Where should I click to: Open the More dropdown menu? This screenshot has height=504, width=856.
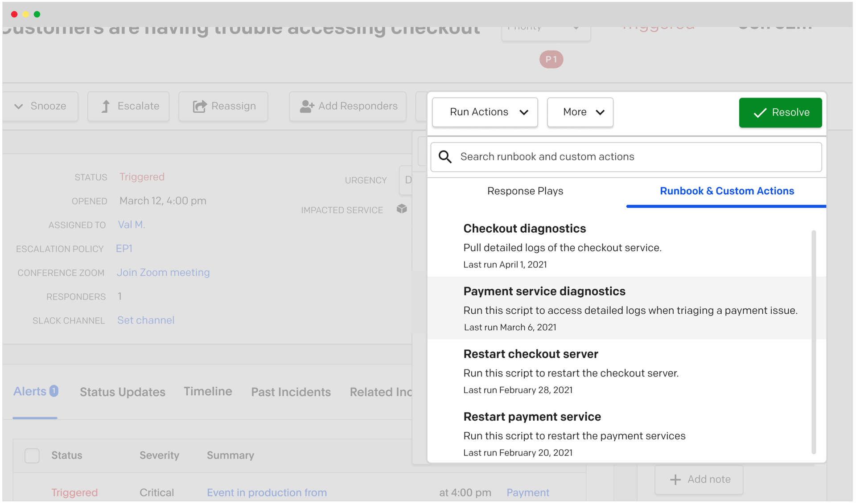pos(580,112)
